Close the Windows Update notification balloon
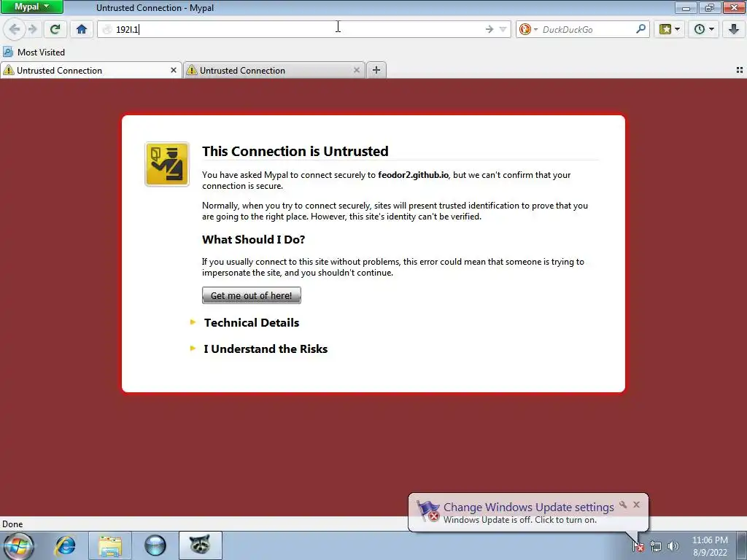This screenshot has width=747, height=560. [636, 505]
